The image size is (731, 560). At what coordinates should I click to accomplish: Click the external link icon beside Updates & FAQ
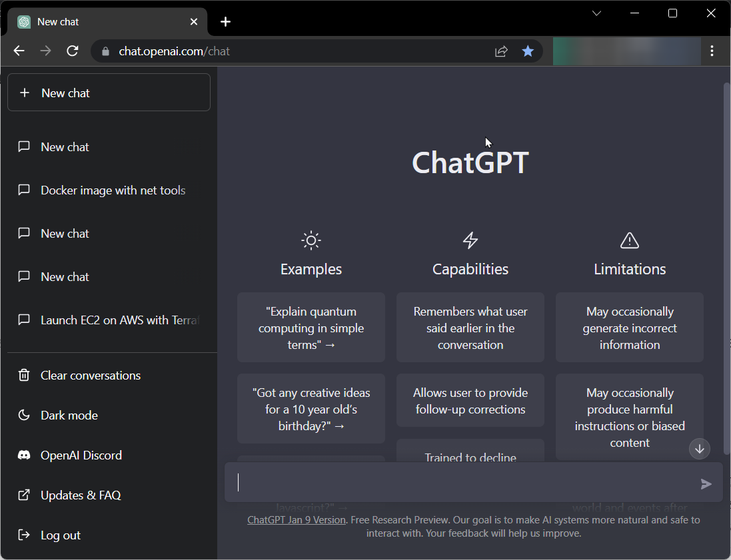pyautogui.click(x=24, y=495)
